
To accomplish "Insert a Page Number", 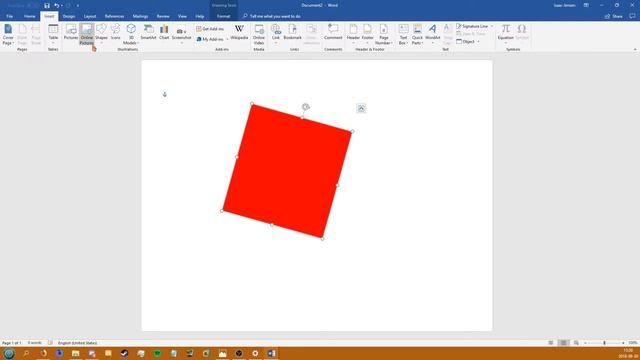I will tap(384, 34).
